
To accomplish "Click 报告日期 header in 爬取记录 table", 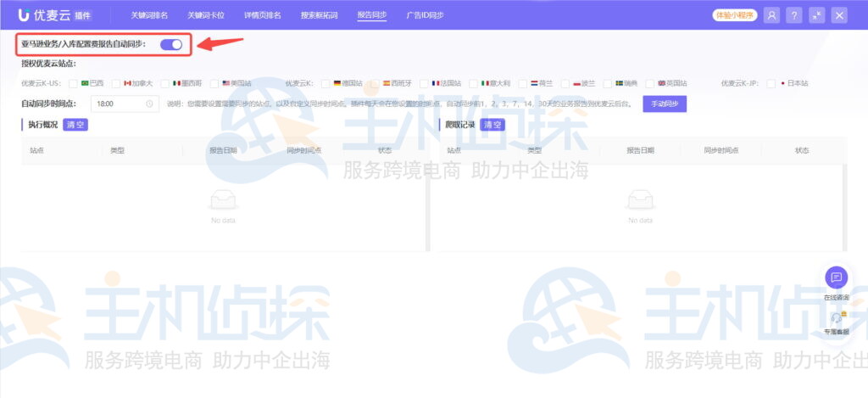I will 641,150.
